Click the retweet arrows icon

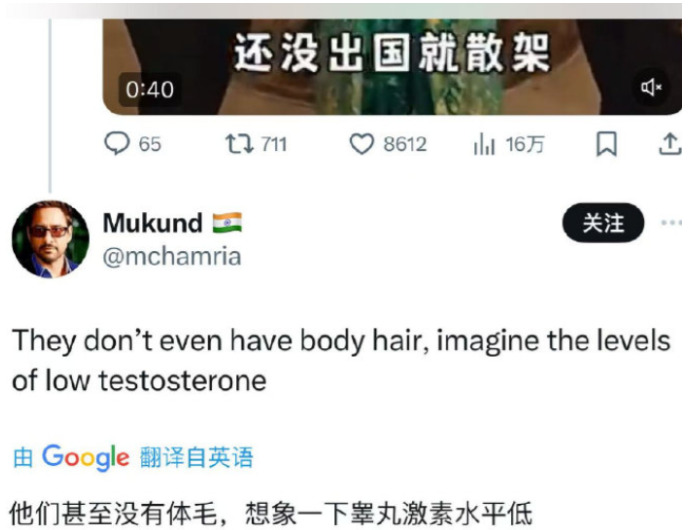239,144
